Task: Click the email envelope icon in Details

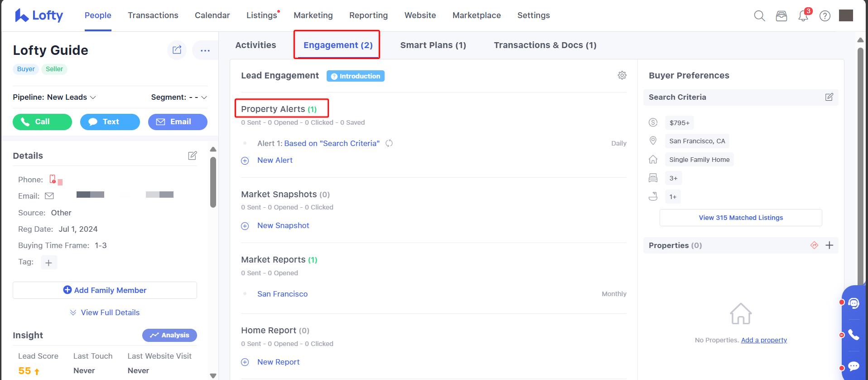Action: (49, 196)
